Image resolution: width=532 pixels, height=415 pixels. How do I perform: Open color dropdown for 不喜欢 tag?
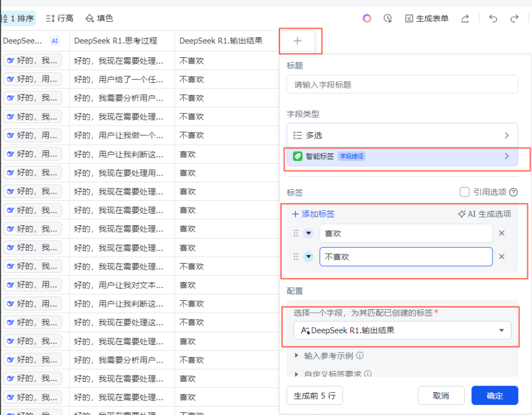[308, 256]
